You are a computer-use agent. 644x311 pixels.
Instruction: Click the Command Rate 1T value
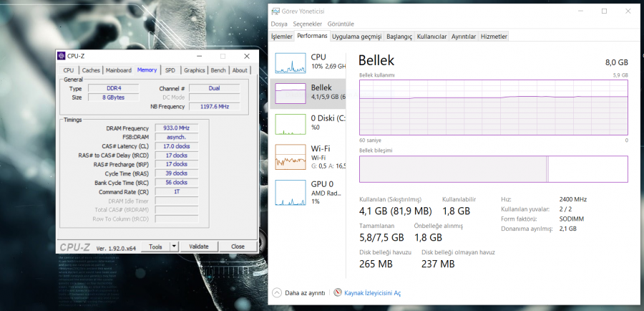coord(177,192)
